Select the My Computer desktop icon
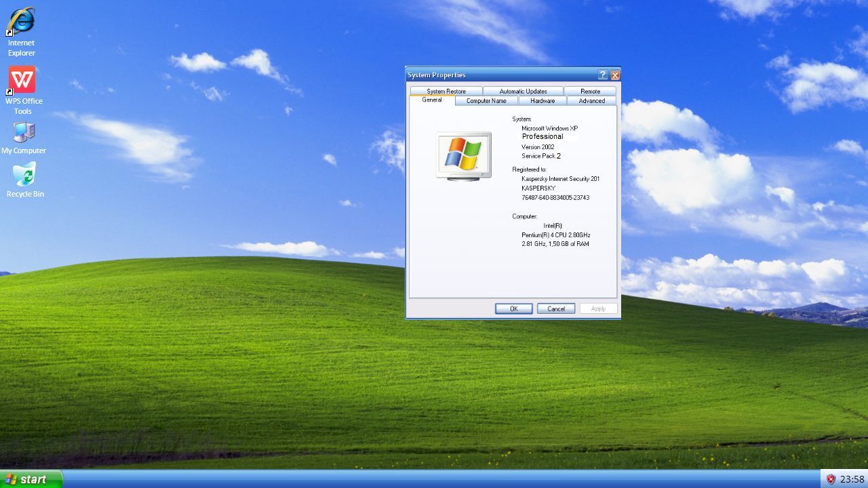The height and width of the screenshot is (488, 868). [24, 138]
